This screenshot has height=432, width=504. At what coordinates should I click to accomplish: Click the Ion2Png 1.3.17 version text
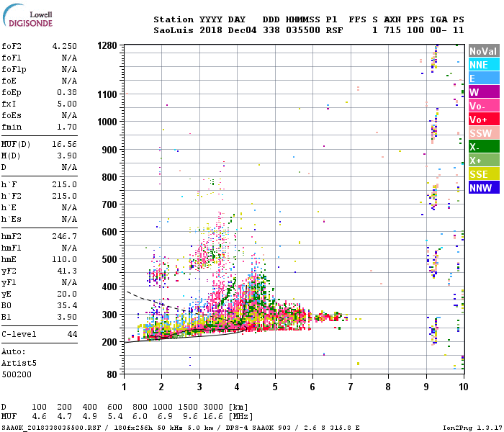pyautogui.click(x=472, y=428)
